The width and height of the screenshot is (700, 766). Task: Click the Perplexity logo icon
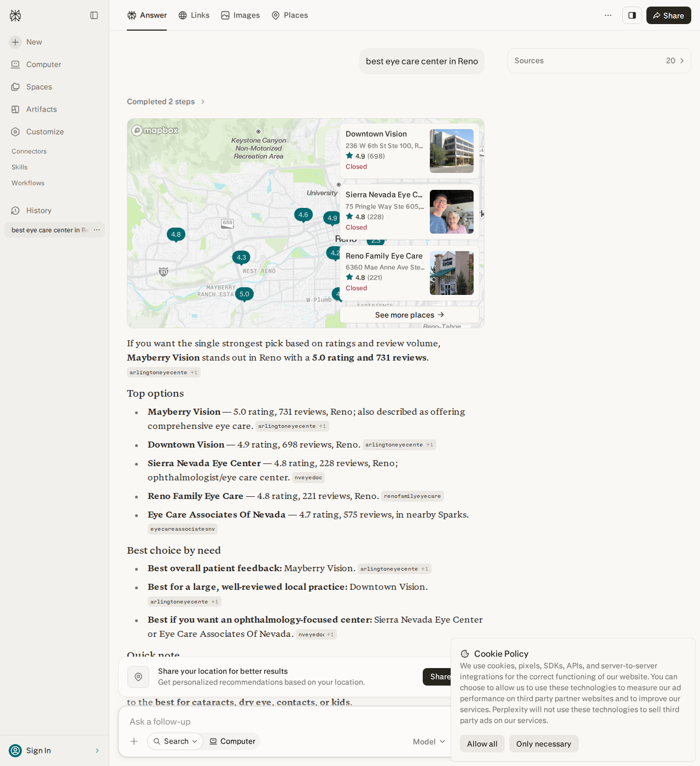coord(15,15)
